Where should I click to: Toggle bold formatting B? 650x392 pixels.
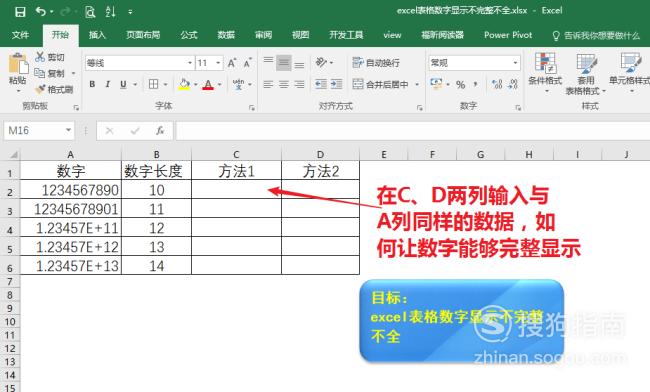92,85
